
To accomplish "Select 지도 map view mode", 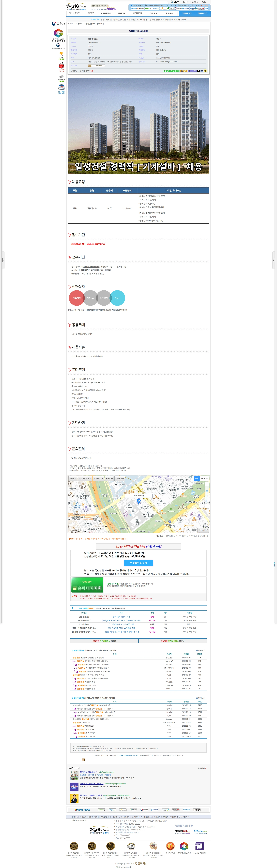I will [x=196, y=479].
